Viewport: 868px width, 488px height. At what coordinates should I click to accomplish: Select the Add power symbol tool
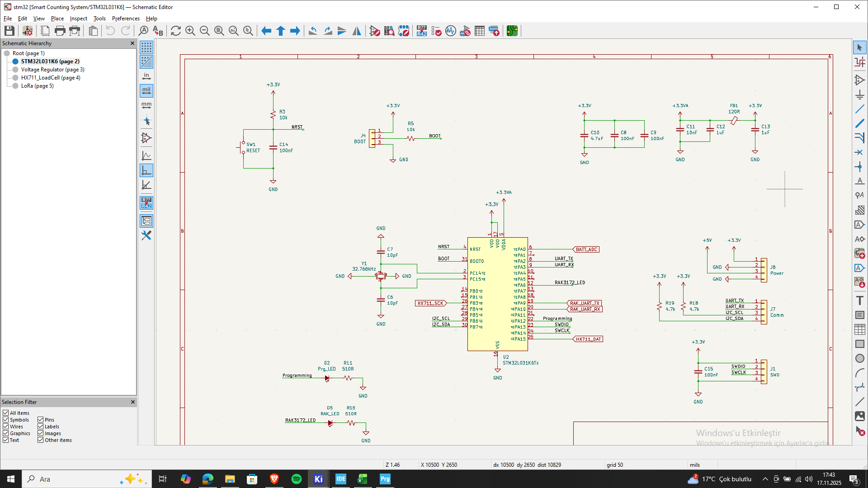coord(859,94)
